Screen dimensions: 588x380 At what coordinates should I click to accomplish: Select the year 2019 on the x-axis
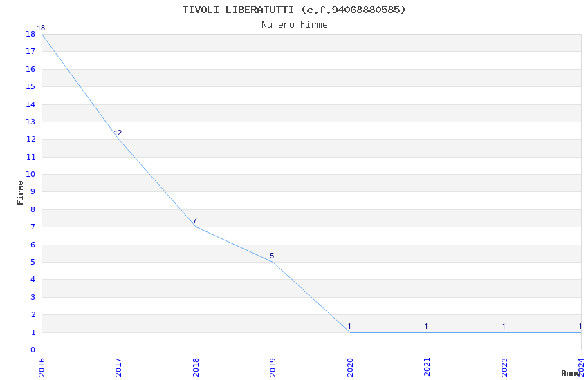pyautogui.click(x=273, y=367)
